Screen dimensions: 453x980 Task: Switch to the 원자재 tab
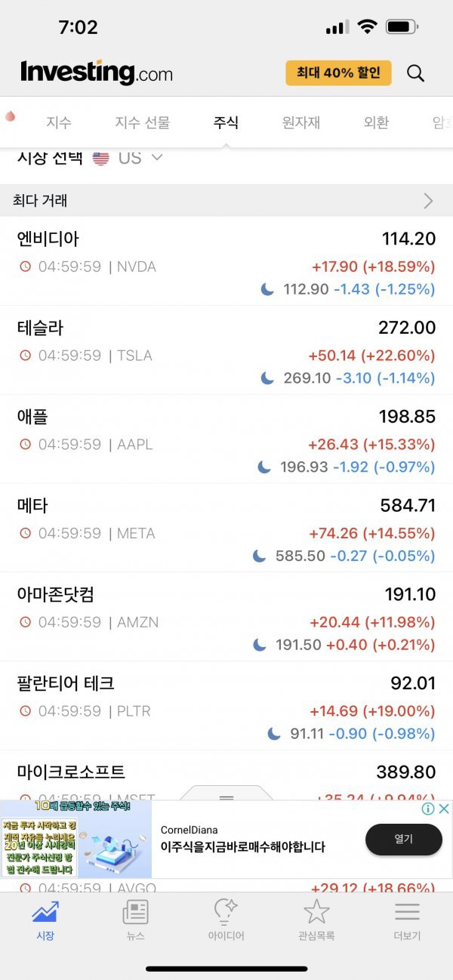pyautogui.click(x=301, y=122)
